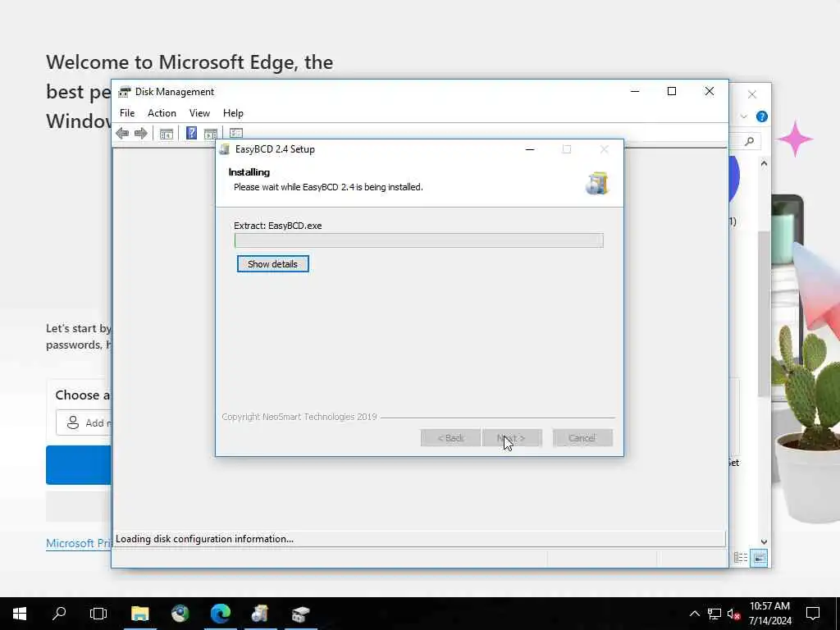Expand the ribbon chevron in Explorer window
This screenshot has height=630, width=840.
[743, 116]
